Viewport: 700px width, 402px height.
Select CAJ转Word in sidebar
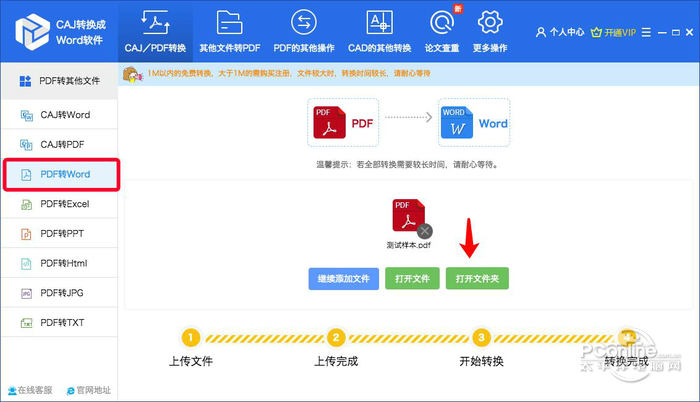(x=59, y=115)
